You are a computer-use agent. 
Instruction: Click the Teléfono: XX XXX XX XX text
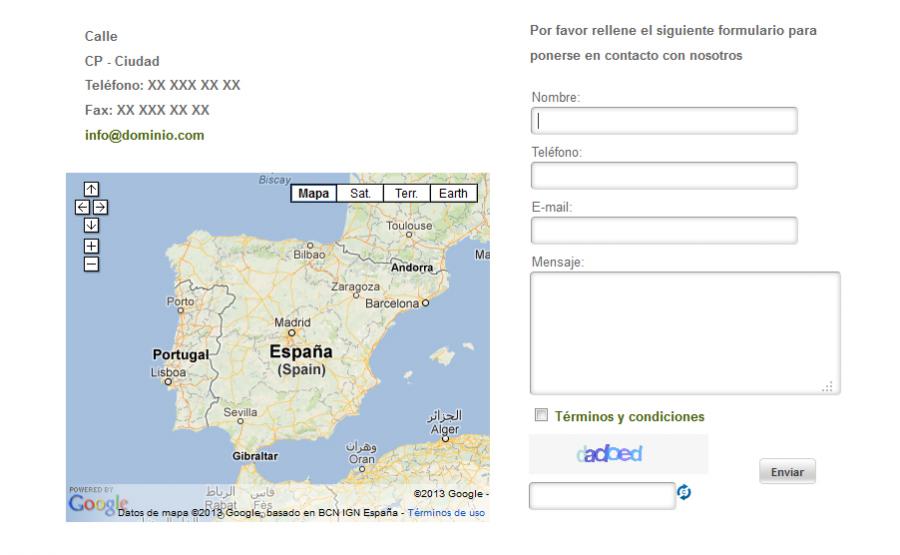click(162, 86)
